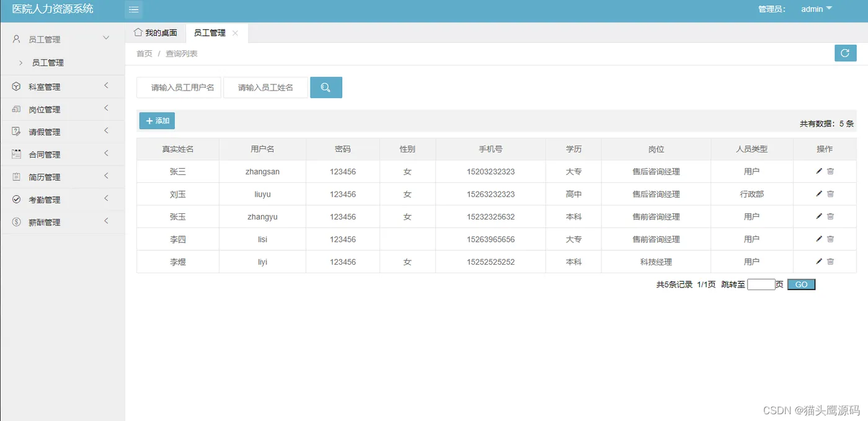This screenshot has width=868, height=421.
Task: Click trash icon in lisi row
Action: 830,239
